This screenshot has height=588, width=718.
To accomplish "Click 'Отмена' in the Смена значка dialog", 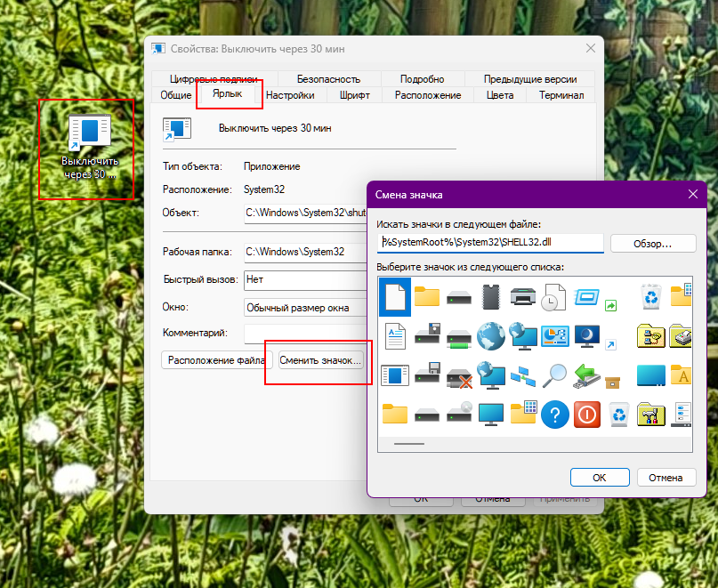I will [x=665, y=478].
